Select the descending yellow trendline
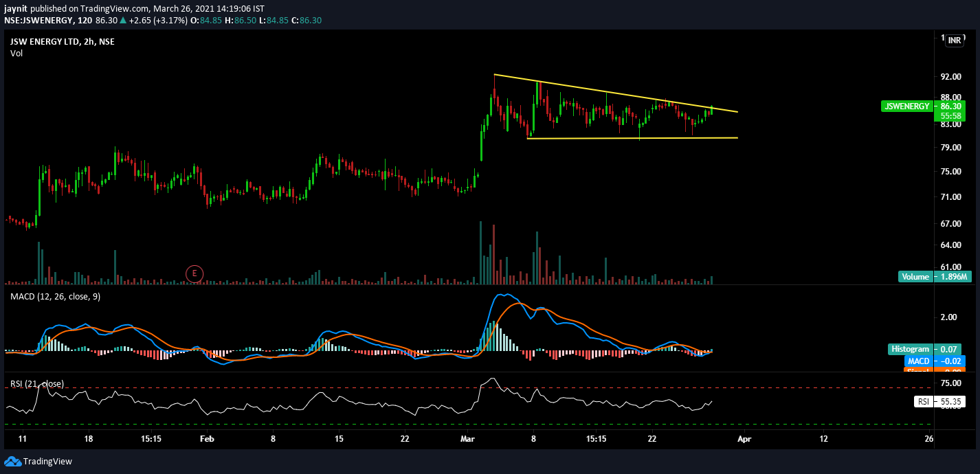980x474 pixels. [x=616, y=93]
